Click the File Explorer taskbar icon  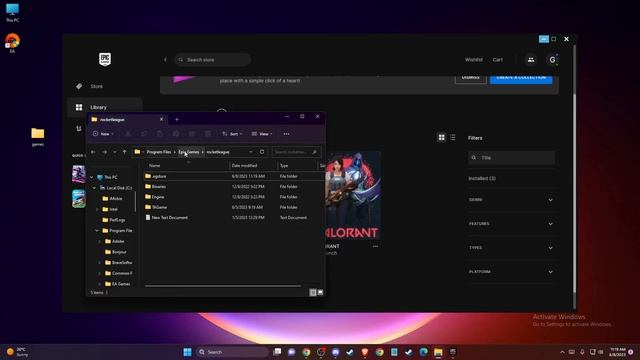pyautogui.click(x=438, y=352)
